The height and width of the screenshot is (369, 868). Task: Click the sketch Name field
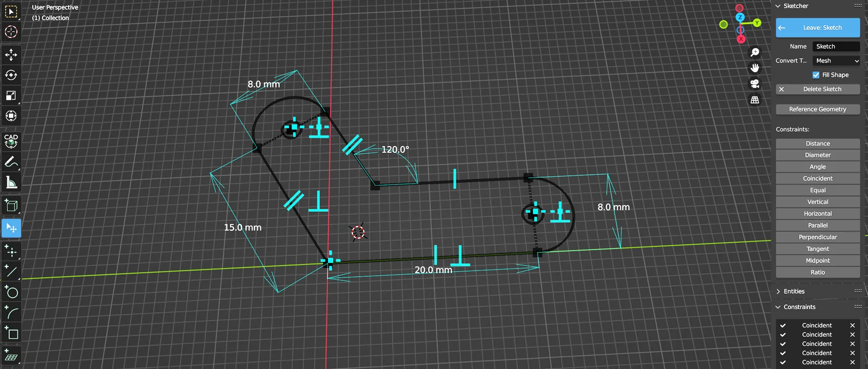836,46
